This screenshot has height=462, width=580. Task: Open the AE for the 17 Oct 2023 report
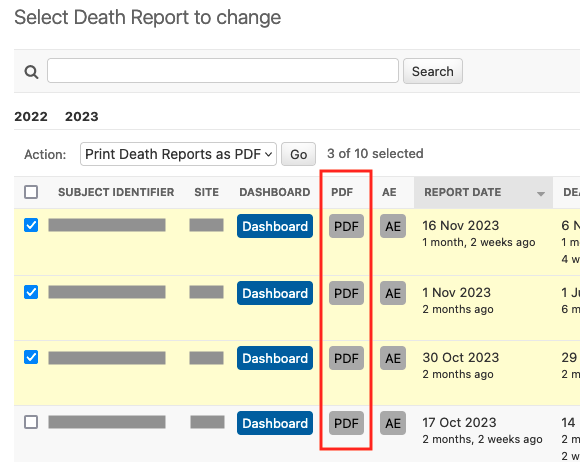[393, 423]
